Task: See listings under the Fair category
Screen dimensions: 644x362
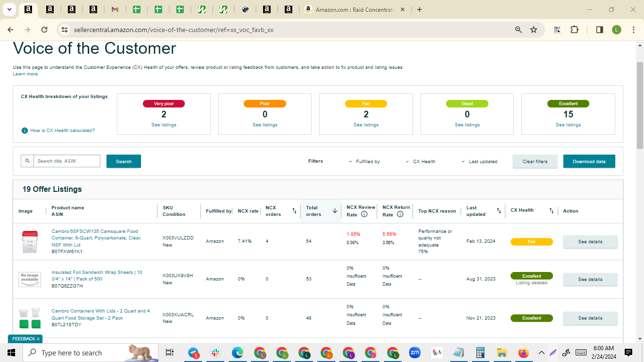Action: click(x=366, y=125)
